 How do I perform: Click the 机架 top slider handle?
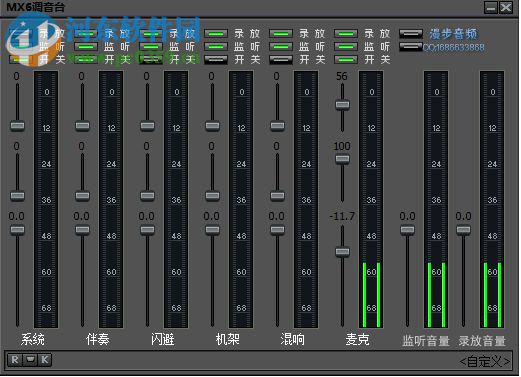[x=212, y=126]
